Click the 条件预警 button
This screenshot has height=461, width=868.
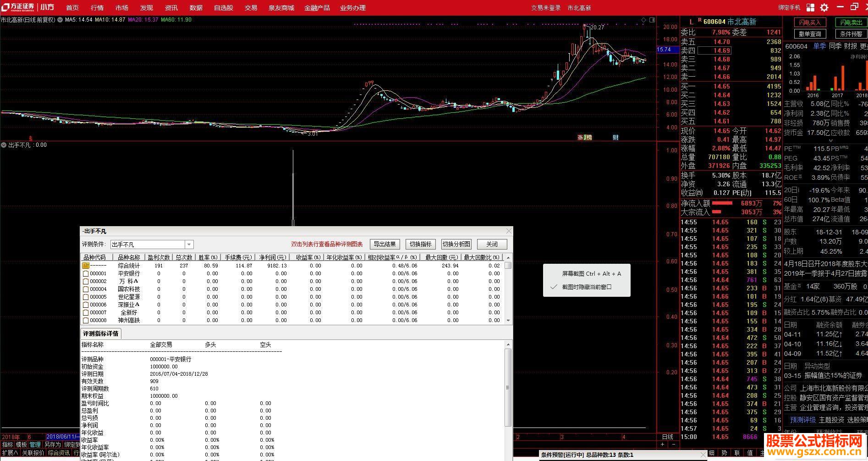tap(851, 34)
